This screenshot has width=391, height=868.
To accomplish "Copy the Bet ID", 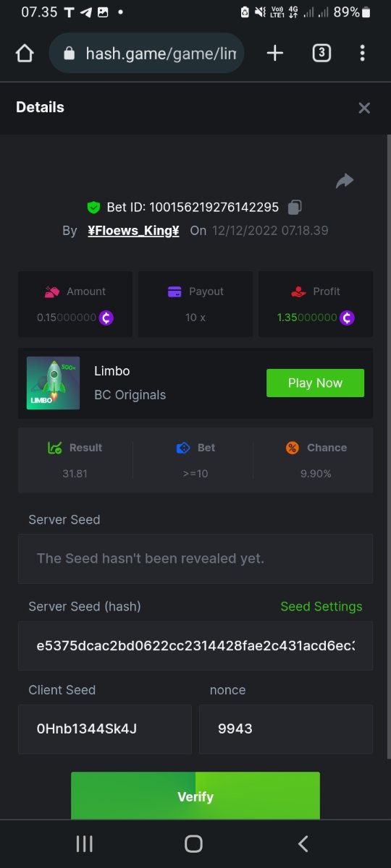I will (x=294, y=208).
